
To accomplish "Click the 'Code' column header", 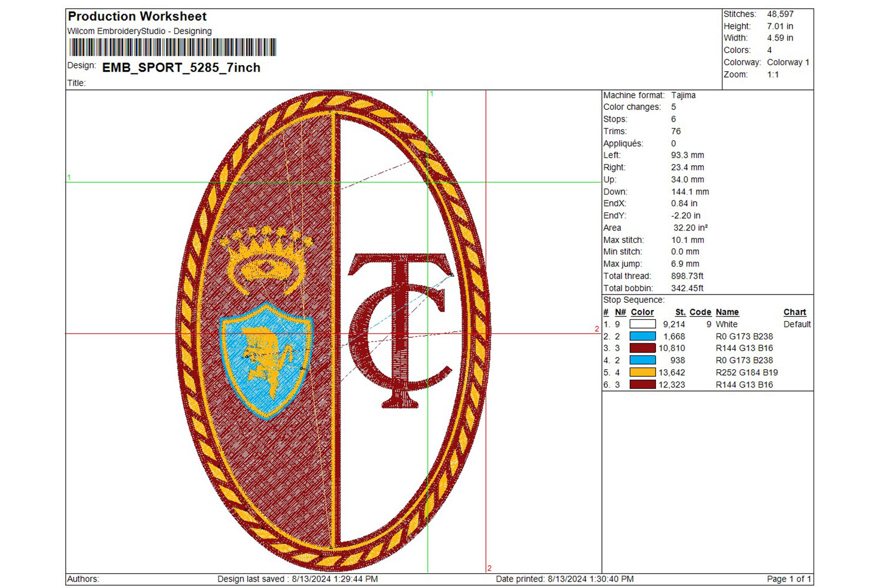I will [700, 312].
